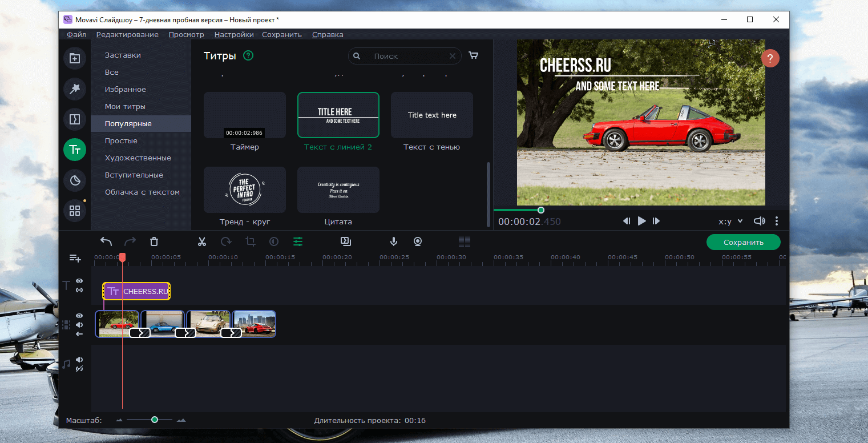Open the transitions panel icon
This screenshot has height=443, width=868.
pos(75,119)
